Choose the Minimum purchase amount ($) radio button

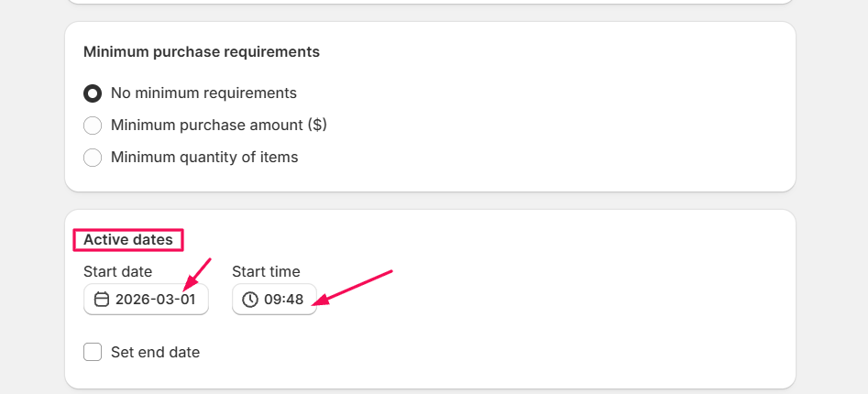[93, 126]
